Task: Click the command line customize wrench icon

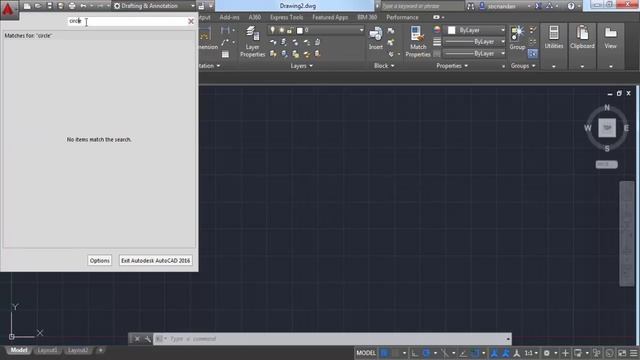Action: (x=147, y=339)
